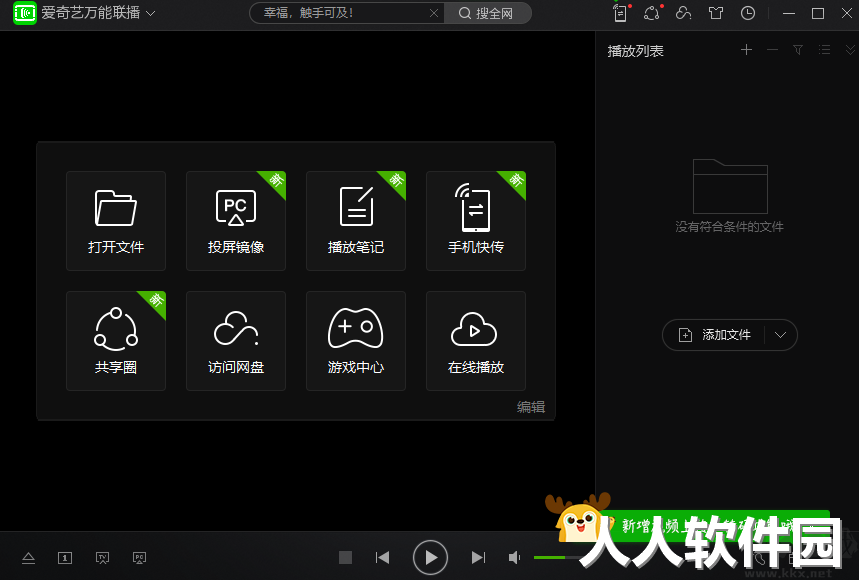
Task: Click the cloud disk icon in title bar
Action: (x=684, y=13)
